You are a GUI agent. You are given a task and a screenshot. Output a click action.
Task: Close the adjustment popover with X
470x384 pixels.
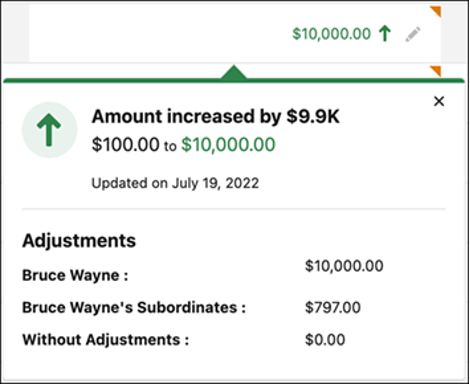point(439,101)
